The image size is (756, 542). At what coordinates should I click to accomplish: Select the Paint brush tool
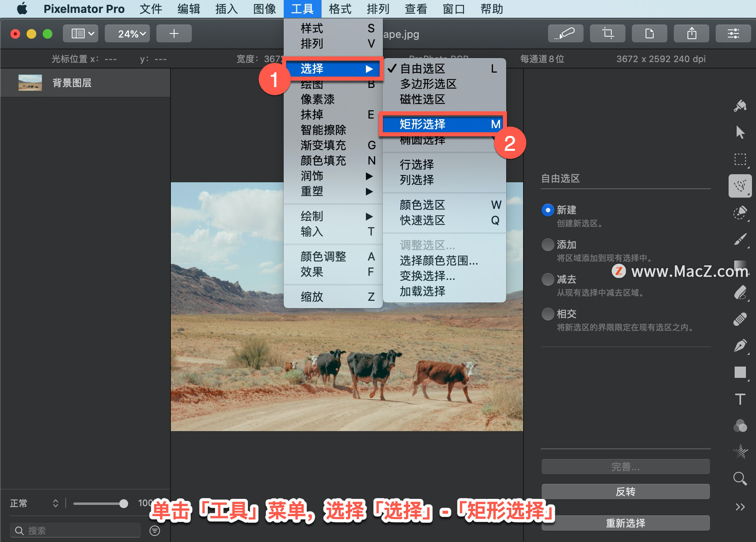(x=740, y=239)
